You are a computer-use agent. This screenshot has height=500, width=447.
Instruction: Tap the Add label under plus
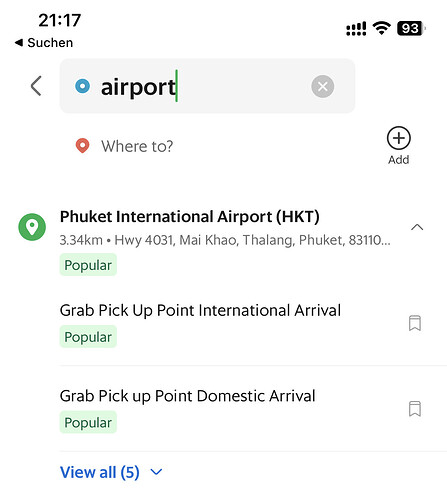(x=398, y=160)
